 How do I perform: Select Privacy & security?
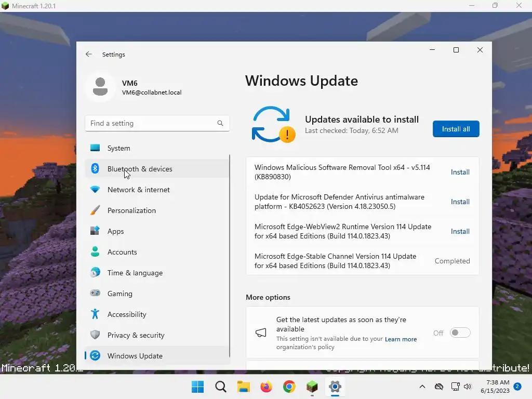coord(157,335)
